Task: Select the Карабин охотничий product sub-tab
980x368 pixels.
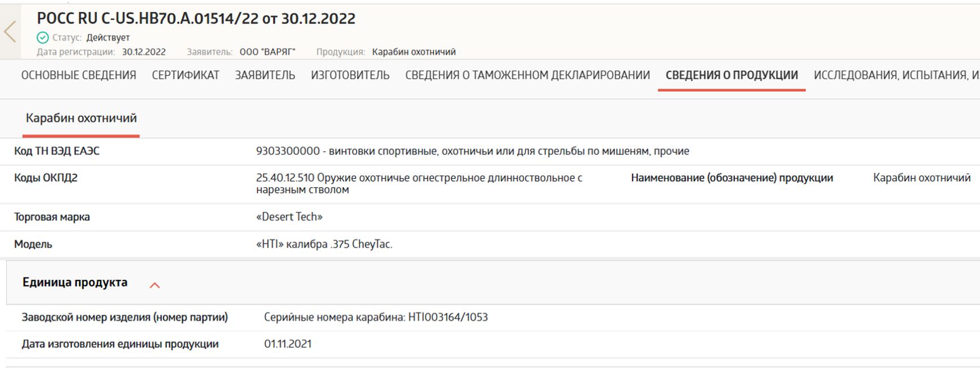Action: (x=81, y=119)
